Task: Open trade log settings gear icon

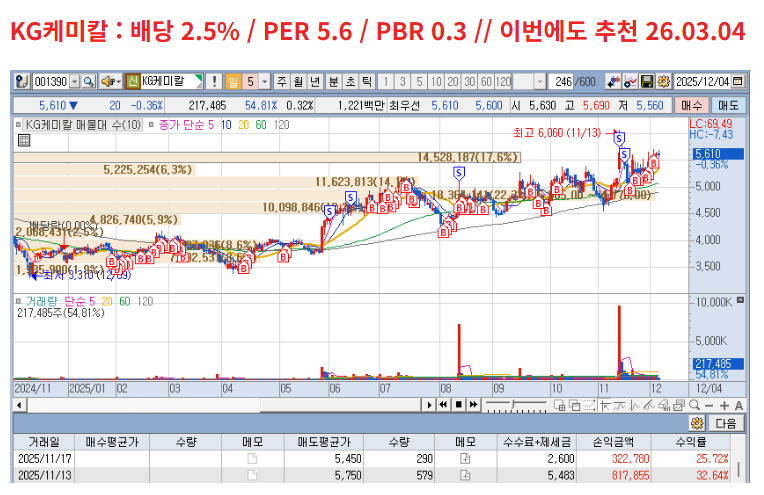Action: (697, 423)
